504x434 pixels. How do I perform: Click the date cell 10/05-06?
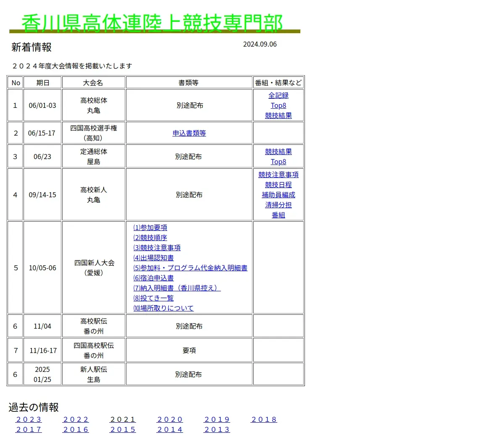click(x=42, y=268)
